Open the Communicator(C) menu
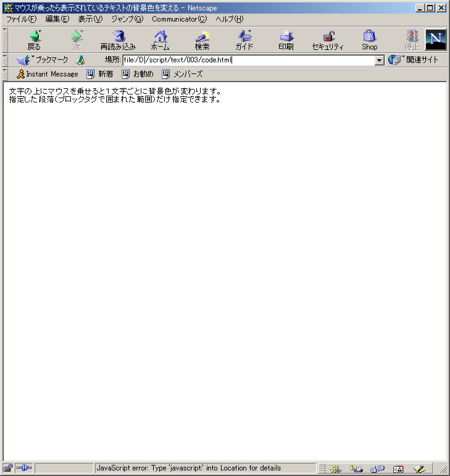Image resolution: width=450 pixels, height=476 pixels. click(180, 19)
